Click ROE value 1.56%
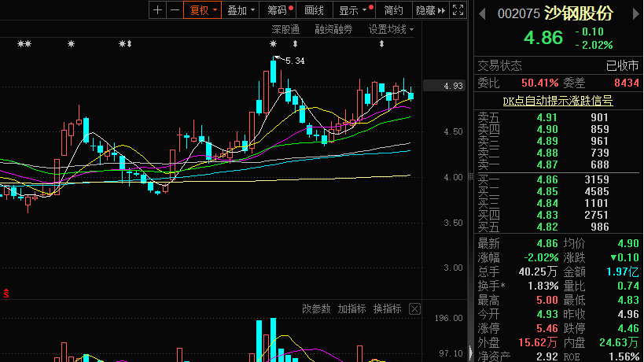 click(624, 356)
